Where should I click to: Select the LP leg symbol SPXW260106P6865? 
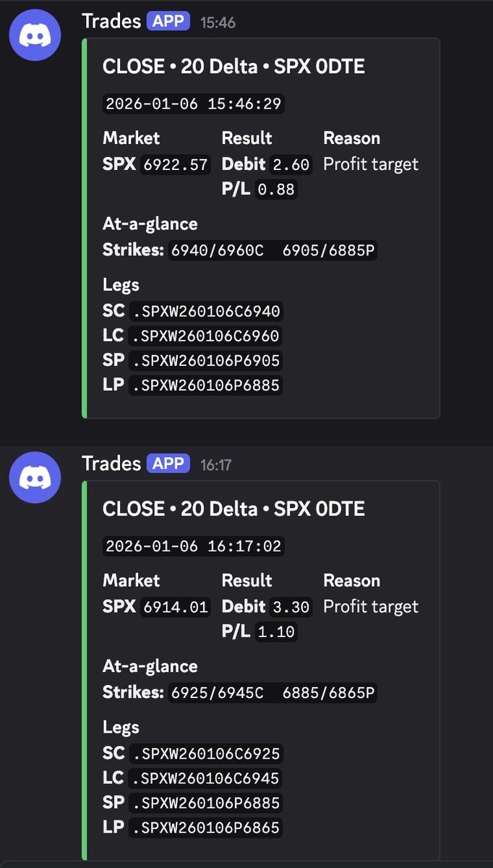[x=208, y=827]
